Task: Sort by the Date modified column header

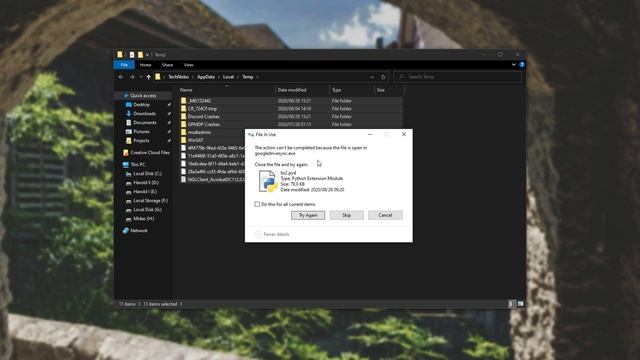Action: click(302, 90)
